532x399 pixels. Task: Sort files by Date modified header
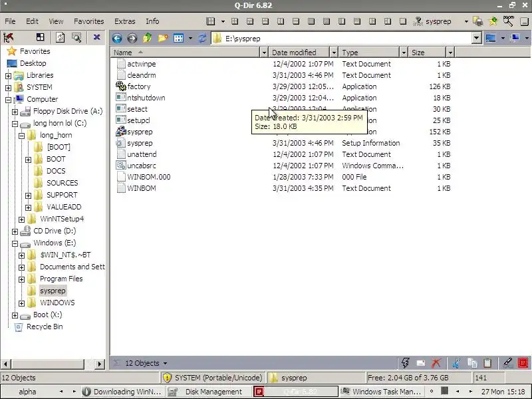pyautogui.click(x=300, y=53)
